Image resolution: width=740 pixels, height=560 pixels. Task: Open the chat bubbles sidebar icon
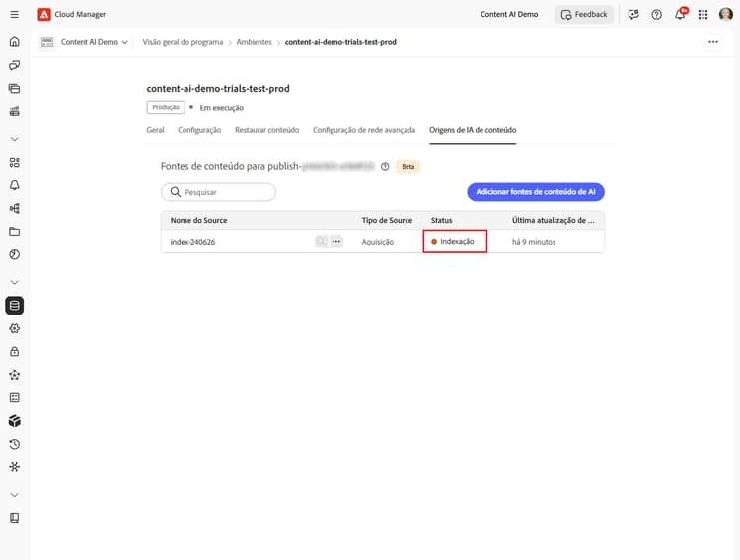coord(15,65)
